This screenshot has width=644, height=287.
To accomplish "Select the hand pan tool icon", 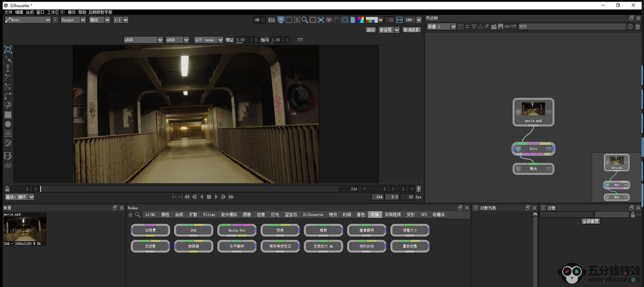I will 337,20.
